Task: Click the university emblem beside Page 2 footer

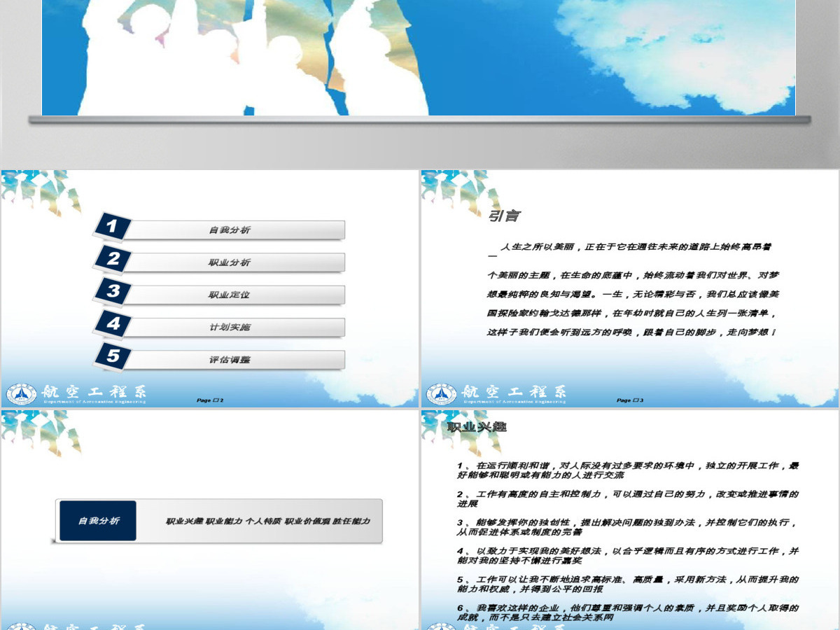Action: point(21,394)
